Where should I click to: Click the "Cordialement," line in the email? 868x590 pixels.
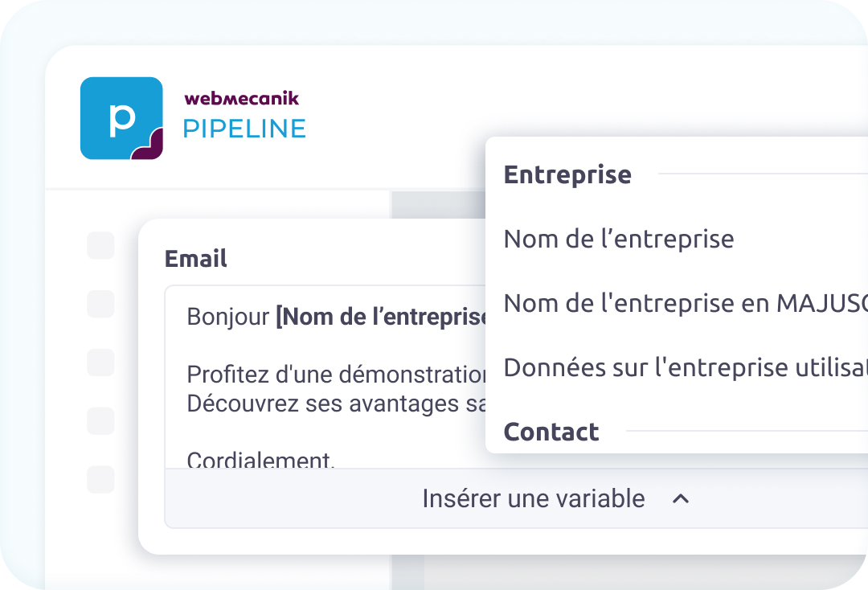260,460
